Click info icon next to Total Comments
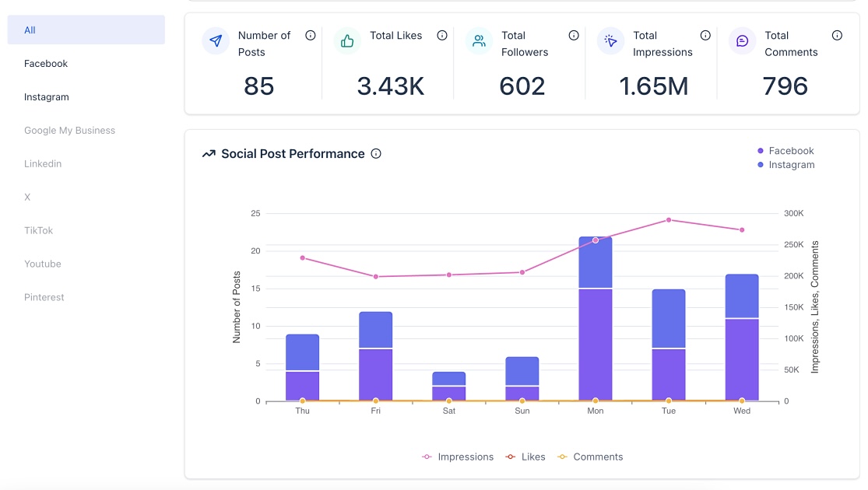Viewport: 868px width, 490px height. click(837, 36)
